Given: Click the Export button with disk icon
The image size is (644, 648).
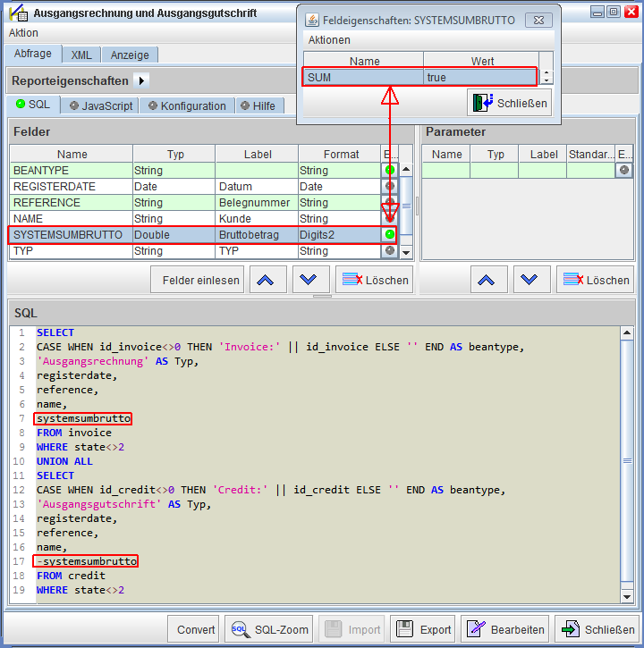Looking at the screenshot, I should [422, 629].
